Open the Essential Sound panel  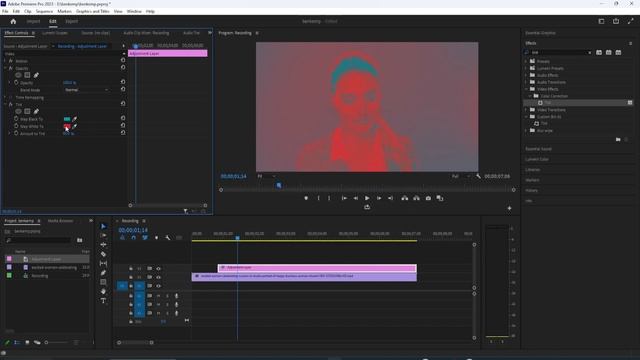pyautogui.click(x=538, y=149)
